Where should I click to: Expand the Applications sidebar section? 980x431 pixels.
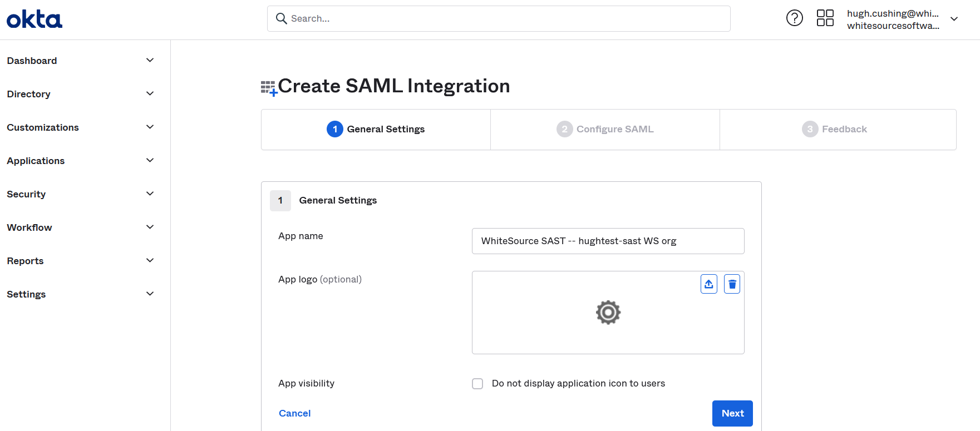click(x=150, y=161)
